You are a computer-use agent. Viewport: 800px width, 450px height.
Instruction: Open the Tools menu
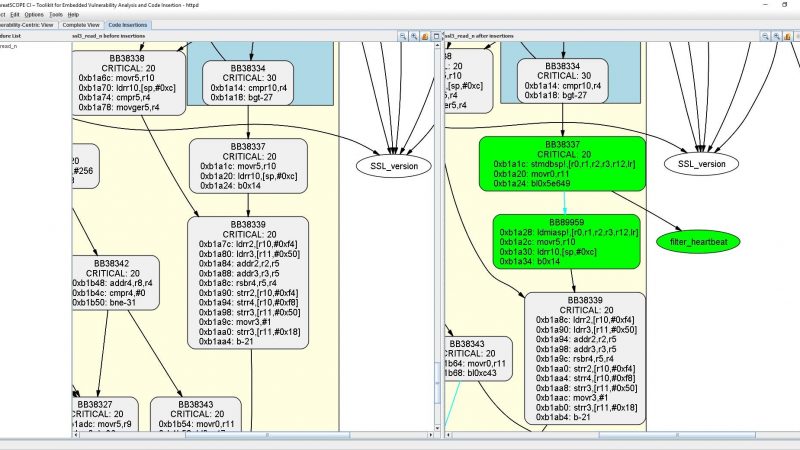pyautogui.click(x=58, y=15)
